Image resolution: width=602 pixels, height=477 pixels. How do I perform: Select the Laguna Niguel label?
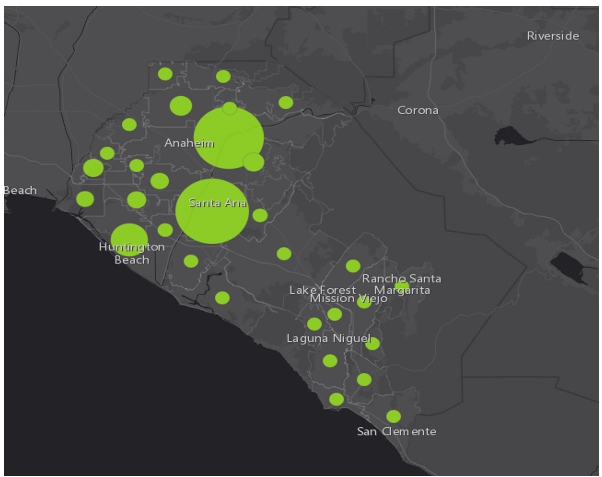coord(325,338)
